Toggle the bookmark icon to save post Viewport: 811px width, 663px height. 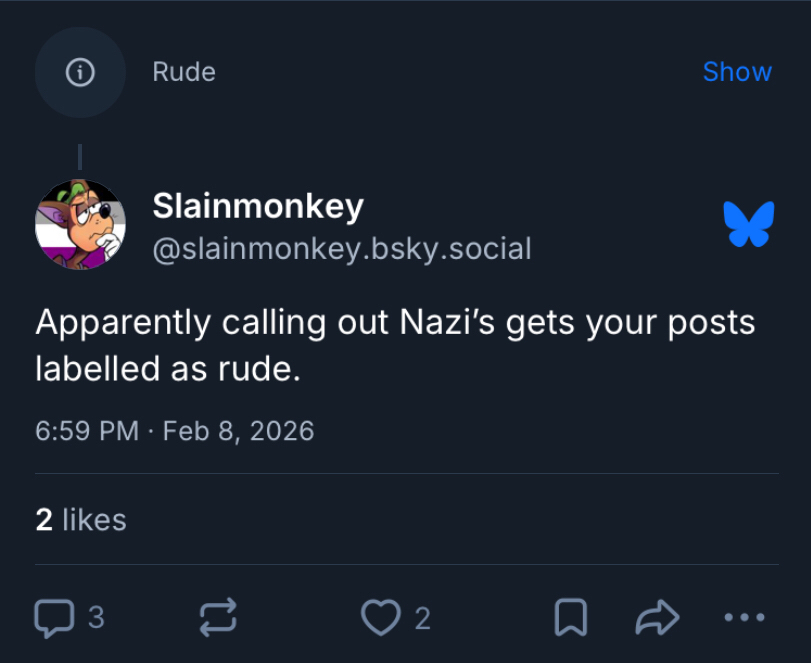(570, 618)
